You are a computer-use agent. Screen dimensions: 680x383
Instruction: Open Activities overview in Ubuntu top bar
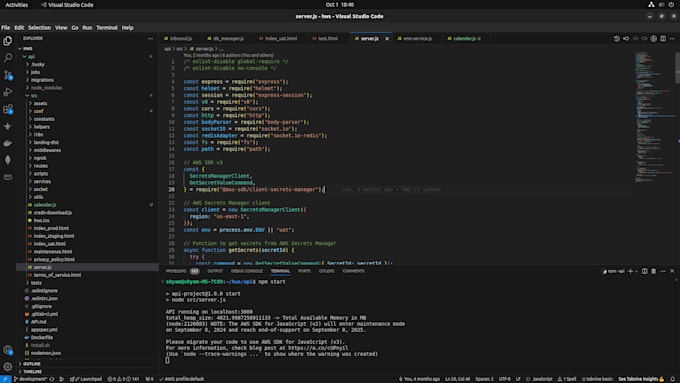pyautogui.click(x=16, y=5)
